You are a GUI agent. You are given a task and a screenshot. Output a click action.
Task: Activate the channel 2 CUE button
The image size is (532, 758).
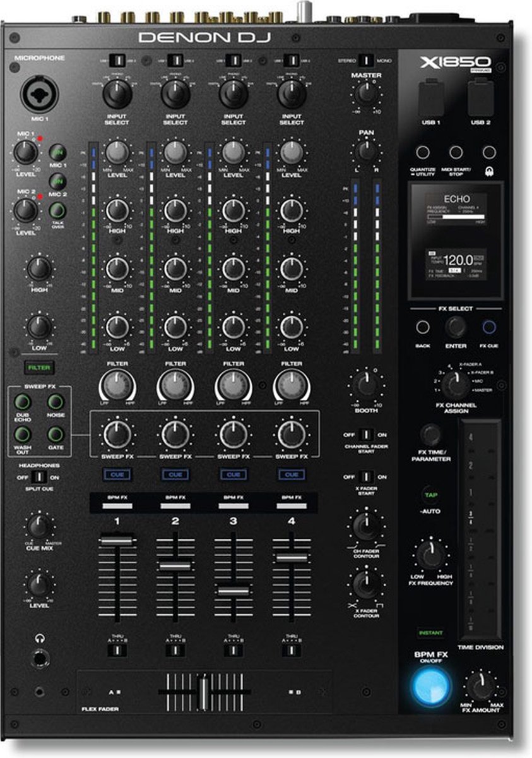pos(175,474)
